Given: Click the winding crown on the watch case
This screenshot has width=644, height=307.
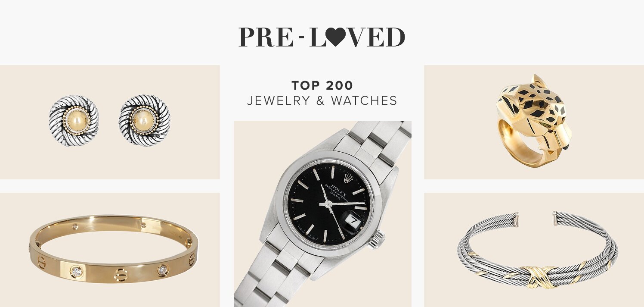Looking at the screenshot, I should [376, 239].
